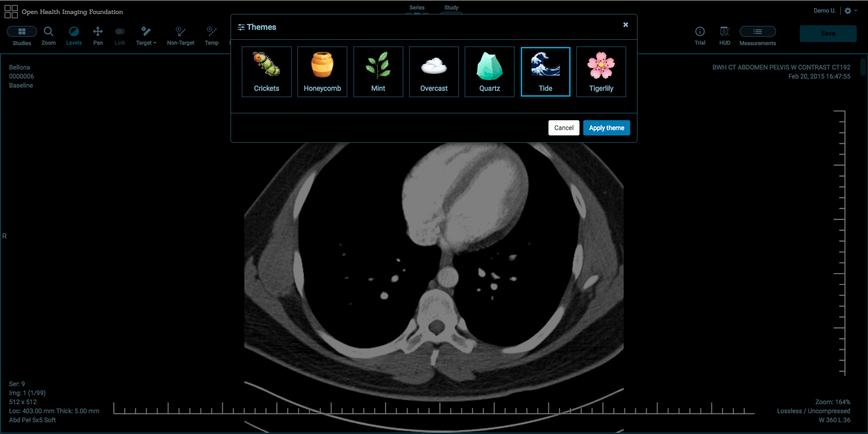The width and height of the screenshot is (868, 434).
Task: Click the Non-Target measurement tool
Action: pyautogui.click(x=180, y=36)
